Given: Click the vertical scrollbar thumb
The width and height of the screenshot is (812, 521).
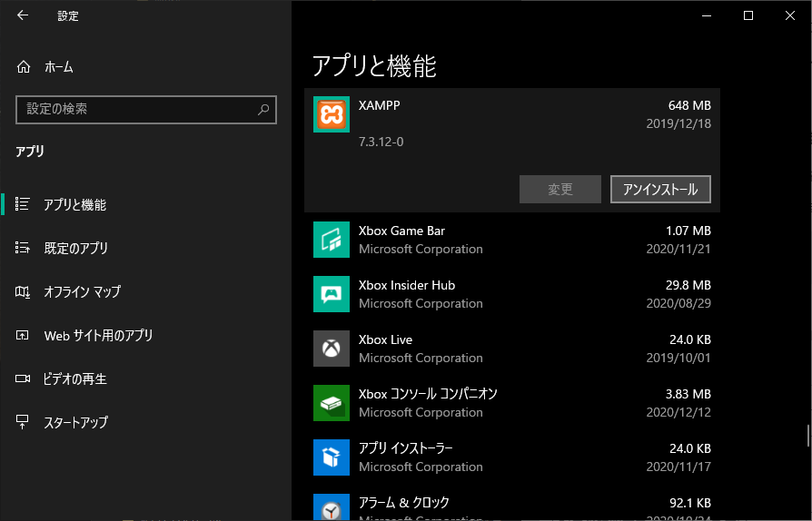Looking at the screenshot, I should click(x=807, y=436).
